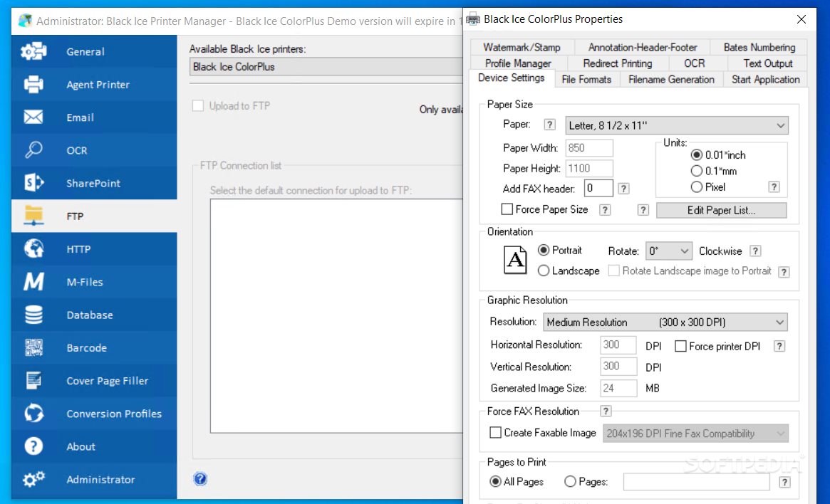Select the Barcode QR icon
Screen dimensions: 830x504
click(33, 347)
